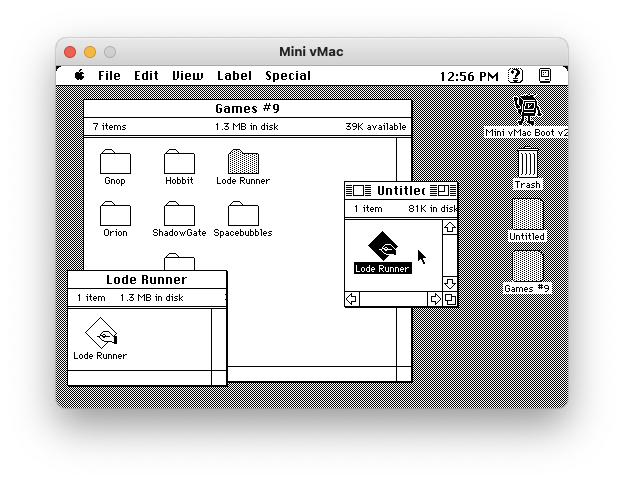Click the "7 items" text
Image resolution: width=624 pixels, height=482 pixels.
click(x=109, y=127)
